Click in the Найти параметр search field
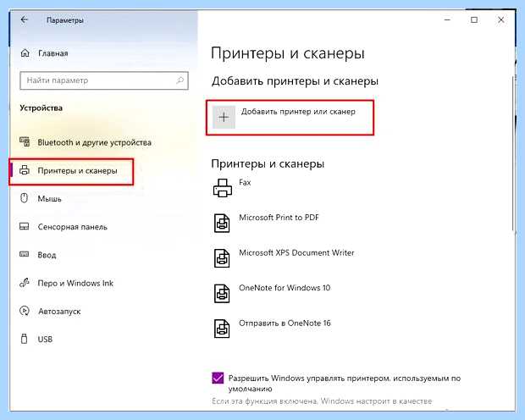Image resolution: width=525 pixels, height=420 pixels. point(104,80)
